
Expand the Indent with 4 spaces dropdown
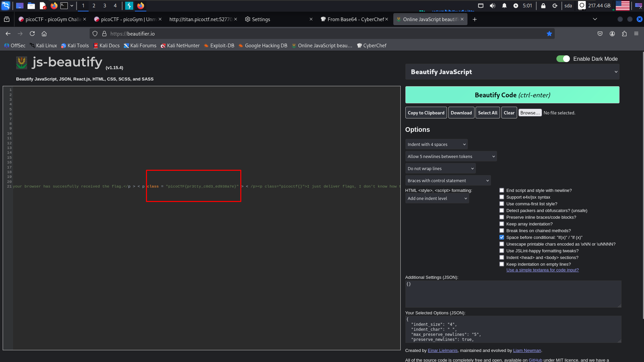(436, 145)
